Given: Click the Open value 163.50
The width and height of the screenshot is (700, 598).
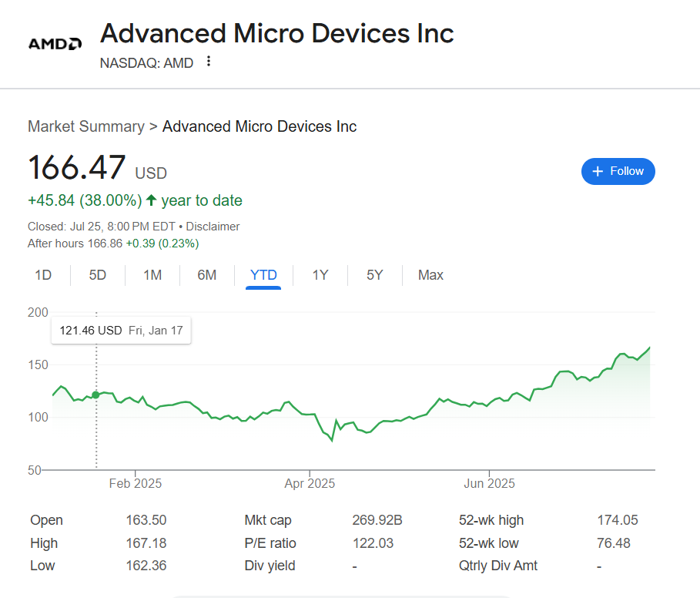Looking at the screenshot, I should click(146, 520).
